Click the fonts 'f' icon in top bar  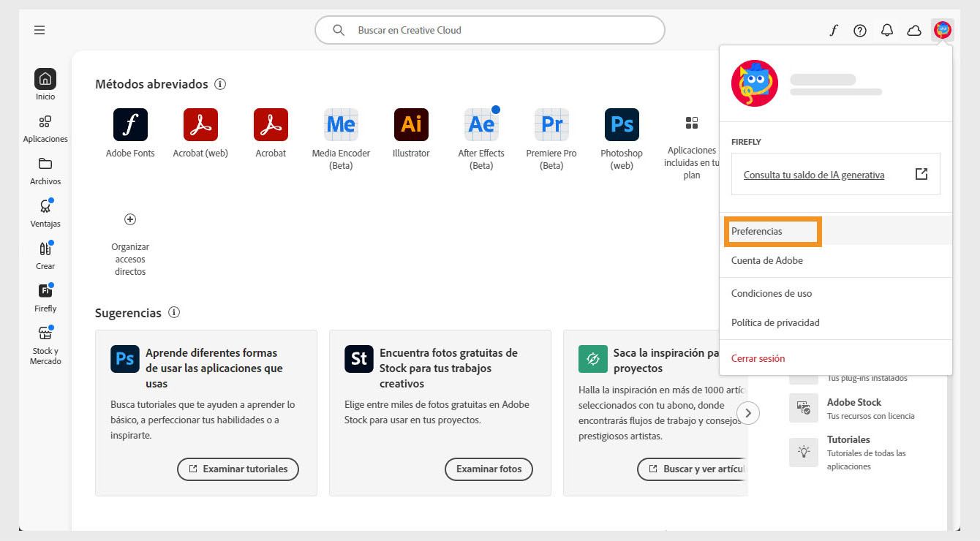pyautogui.click(x=834, y=30)
